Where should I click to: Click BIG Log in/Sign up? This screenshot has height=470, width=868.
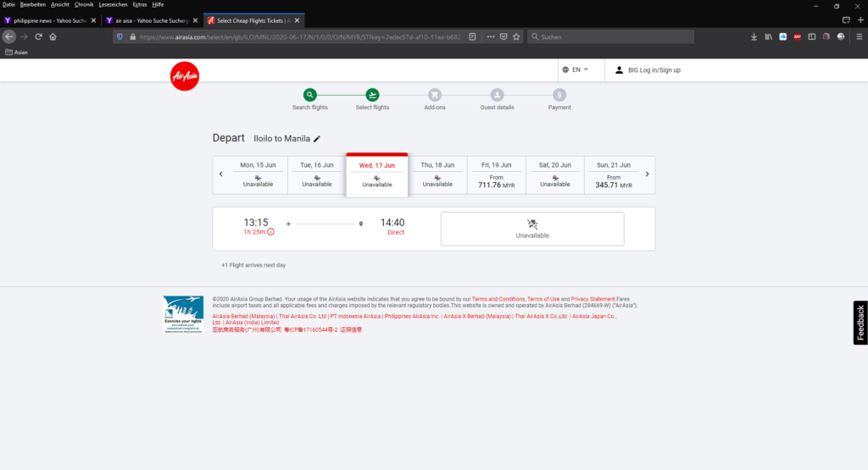click(648, 70)
